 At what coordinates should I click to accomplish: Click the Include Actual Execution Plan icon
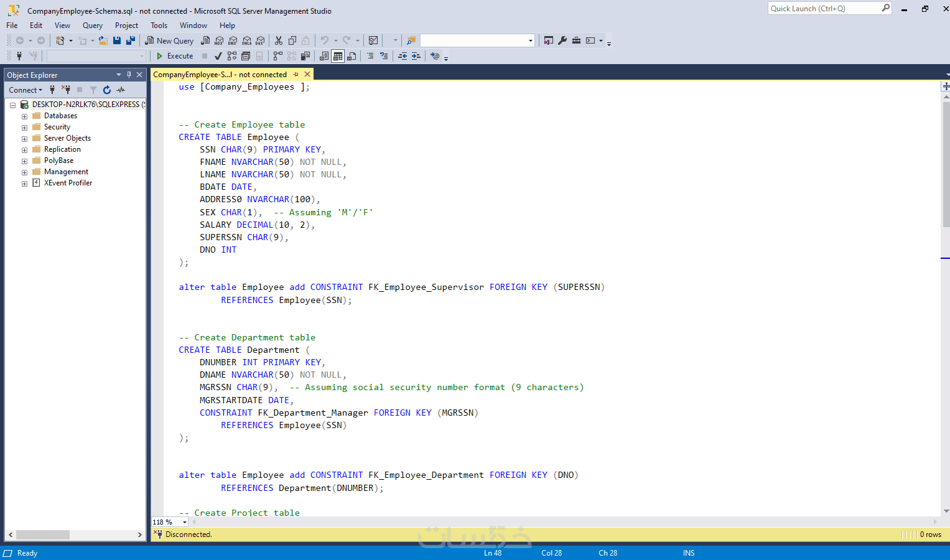point(277,56)
